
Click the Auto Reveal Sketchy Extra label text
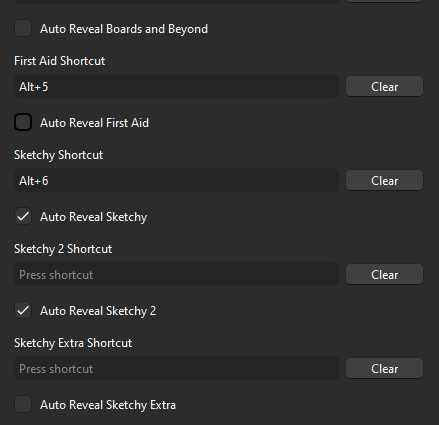(x=108, y=405)
